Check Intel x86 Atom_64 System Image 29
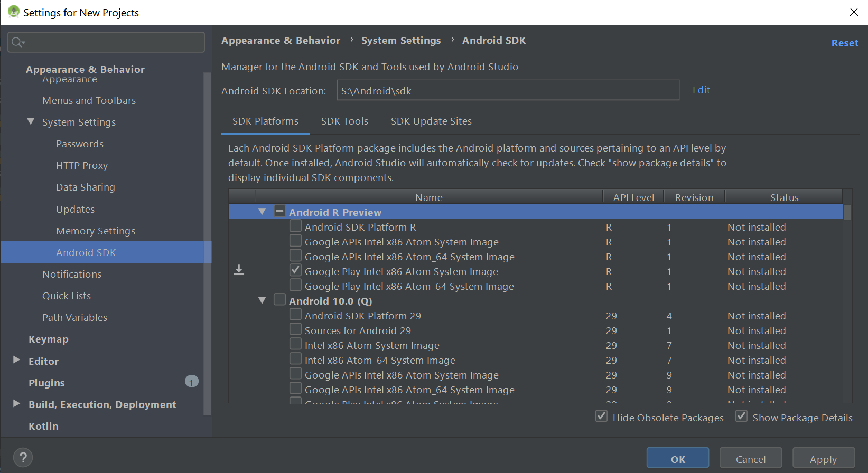This screenshot has height=473, width=868. pyautogui.click(x=295, y=359)
